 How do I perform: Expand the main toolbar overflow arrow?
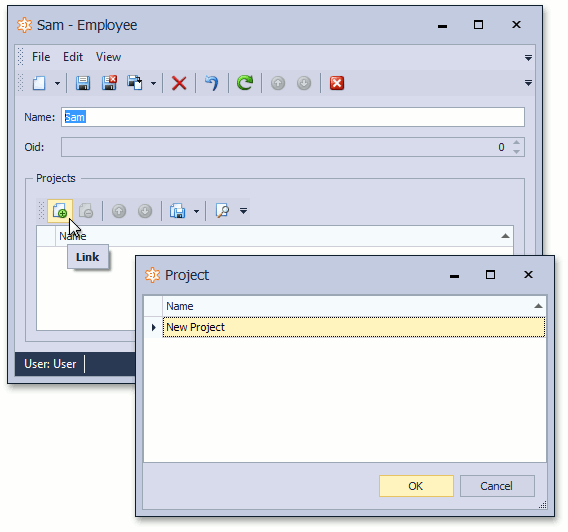point(528,83)
